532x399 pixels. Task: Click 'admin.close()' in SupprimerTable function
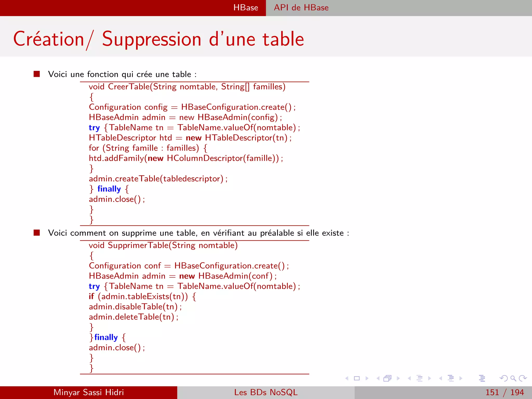(x=117, y=348)
